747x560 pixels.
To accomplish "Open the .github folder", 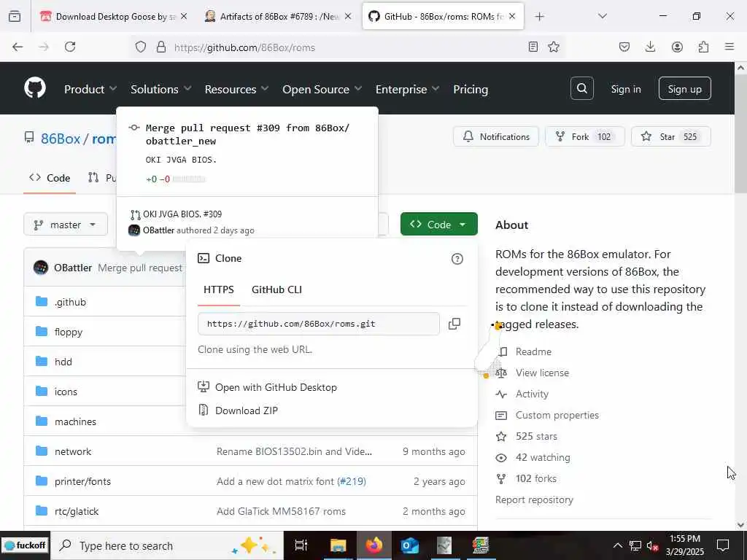I will tap(71, 302).
